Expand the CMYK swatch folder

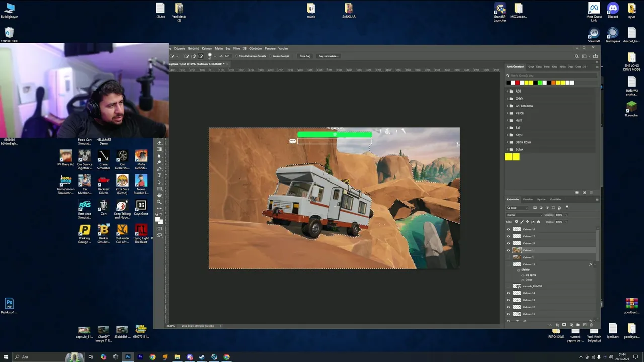click(507, 99)
